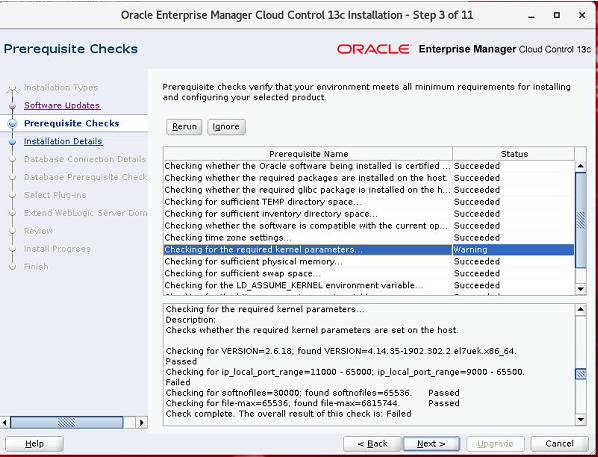This screenshot has width=598, height=457.
Task: Select the inventory directory space row
Action: (369, 214)
